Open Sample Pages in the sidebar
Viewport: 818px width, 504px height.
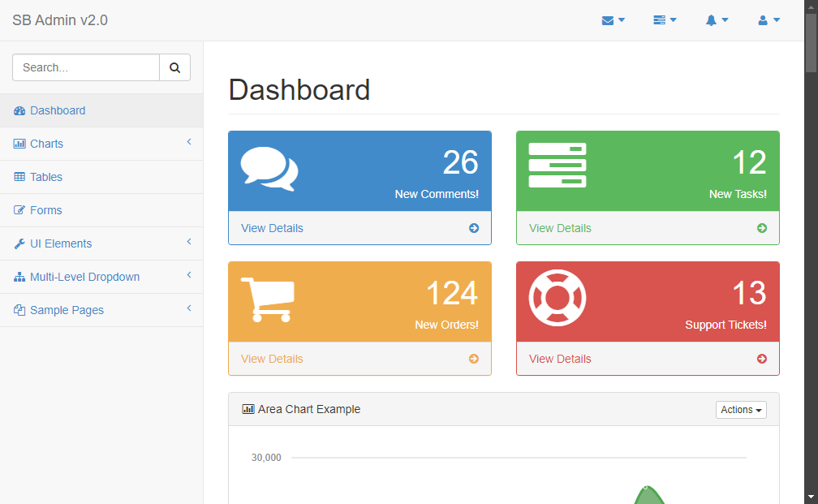(101, 310)
